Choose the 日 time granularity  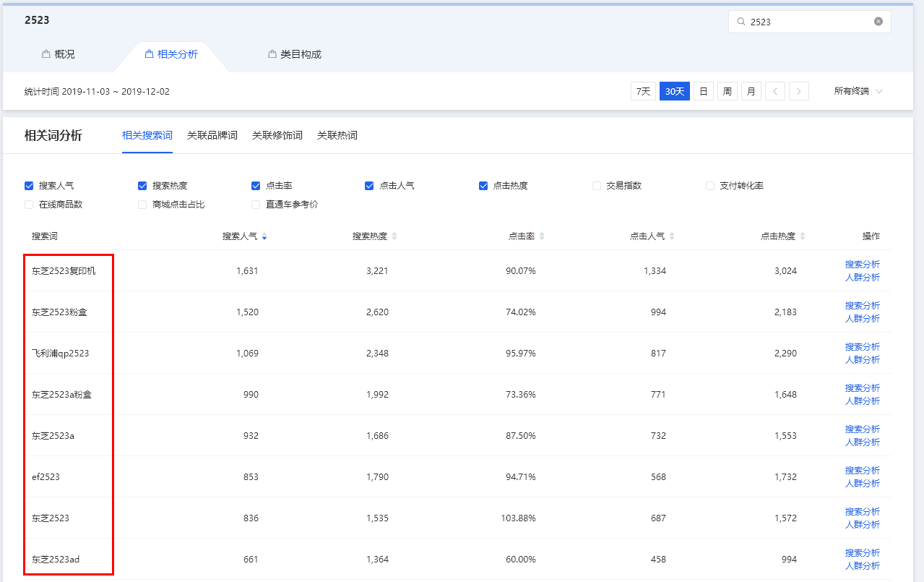[704, 92]
